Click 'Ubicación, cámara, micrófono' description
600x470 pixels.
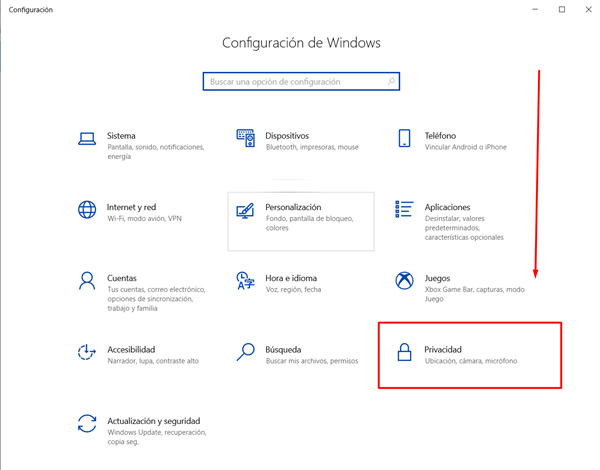(x=471, y=361)
